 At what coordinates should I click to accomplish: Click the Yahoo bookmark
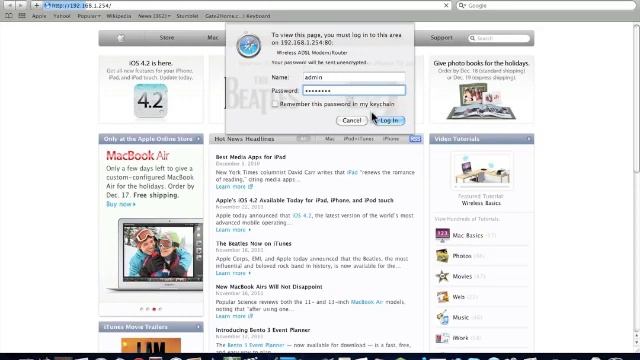click(62, 16)
